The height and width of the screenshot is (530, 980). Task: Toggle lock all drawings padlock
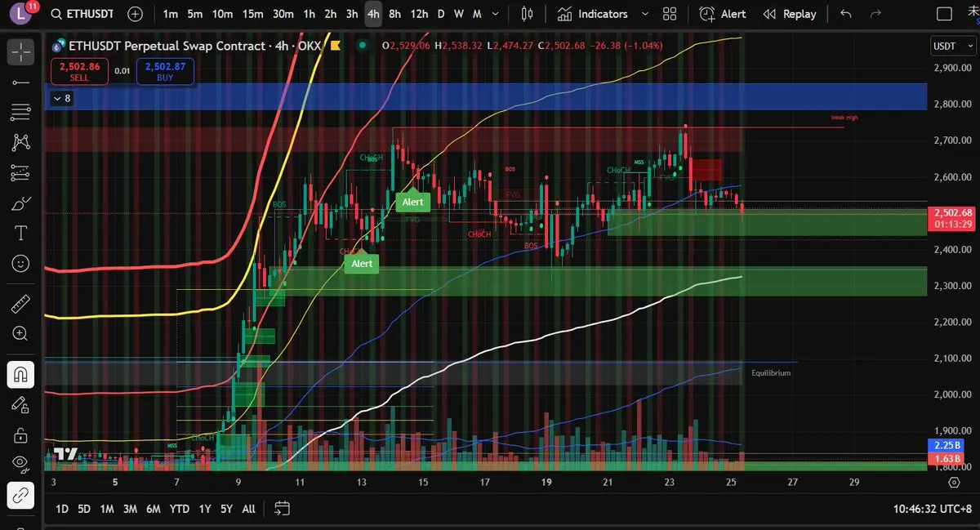20,434
